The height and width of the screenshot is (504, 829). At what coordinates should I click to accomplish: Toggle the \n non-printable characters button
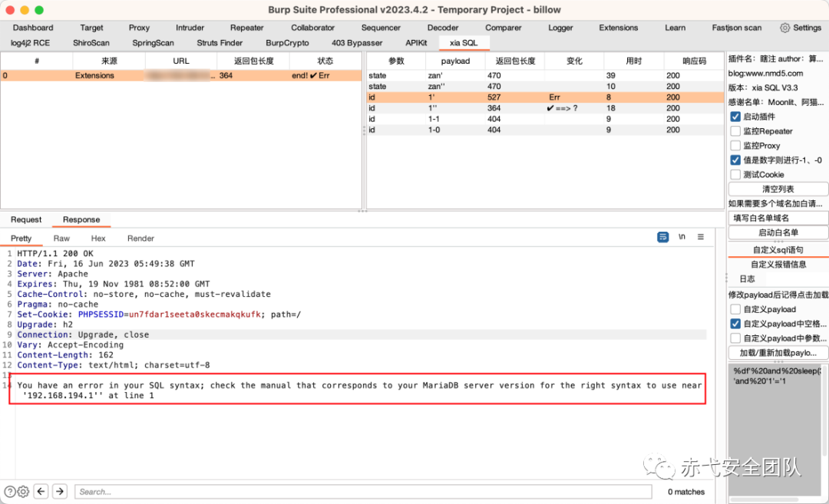coord(682,237)
